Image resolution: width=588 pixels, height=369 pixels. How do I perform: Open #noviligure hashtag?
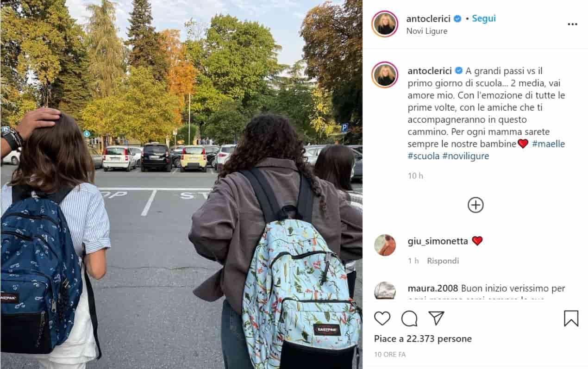point(466,156)
